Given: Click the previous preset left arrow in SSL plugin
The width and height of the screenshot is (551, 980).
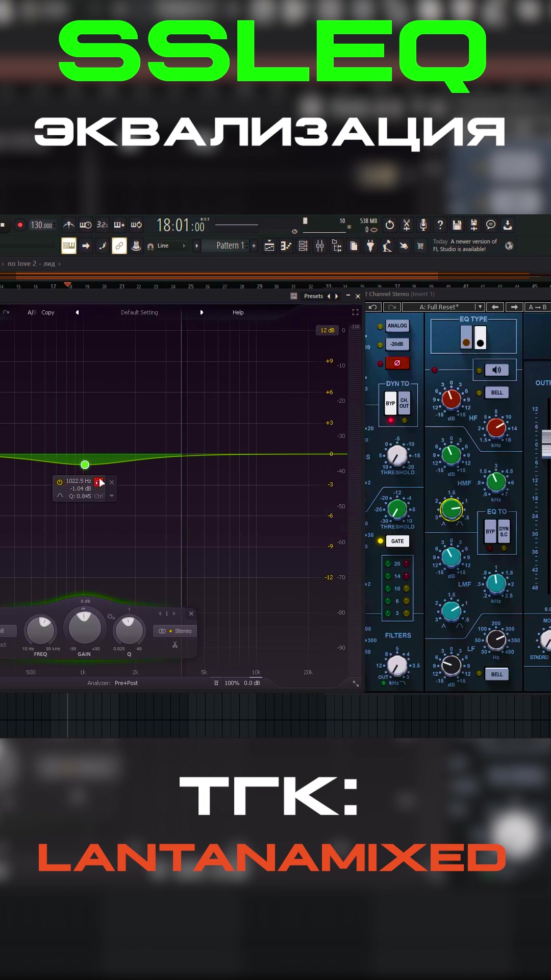Looking at the screenshot, I should pyautogui.click(x=495, y=307).
